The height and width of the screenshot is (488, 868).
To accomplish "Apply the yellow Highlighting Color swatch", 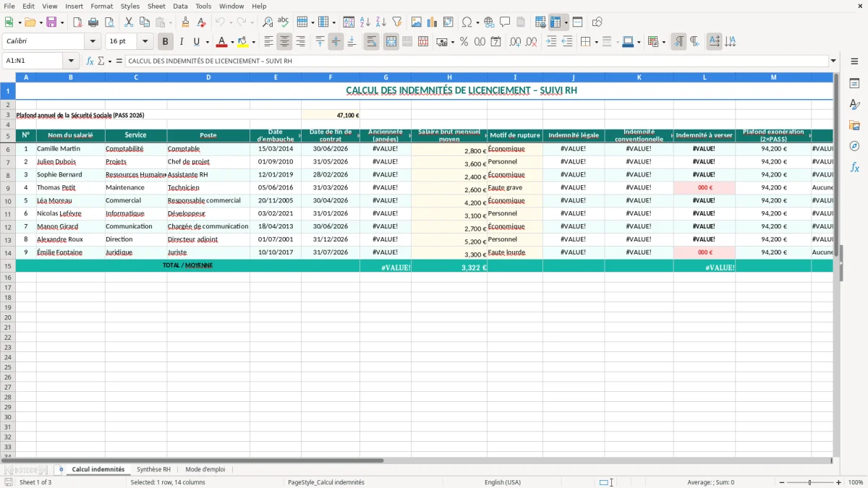I will click(243, 42).
